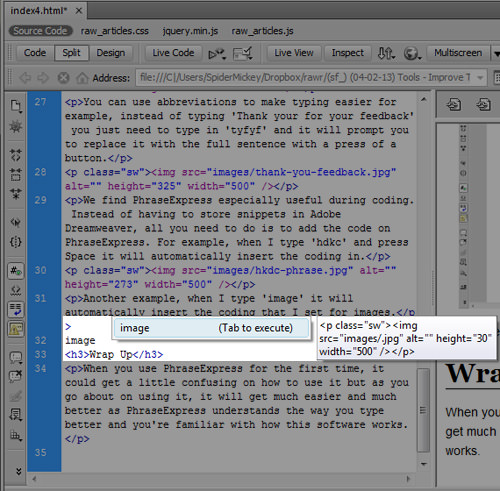Click the Stop loading icon by Address

click(63, 78)
